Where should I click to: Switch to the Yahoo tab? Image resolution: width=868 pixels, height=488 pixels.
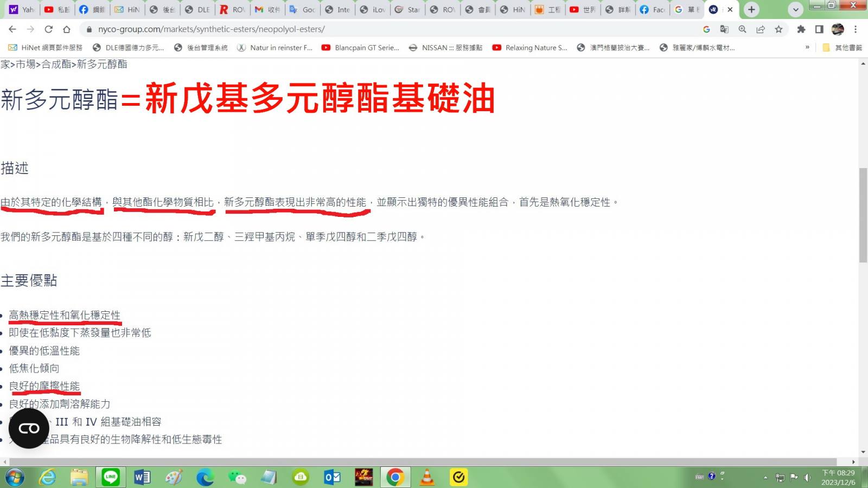click(22, 9)
